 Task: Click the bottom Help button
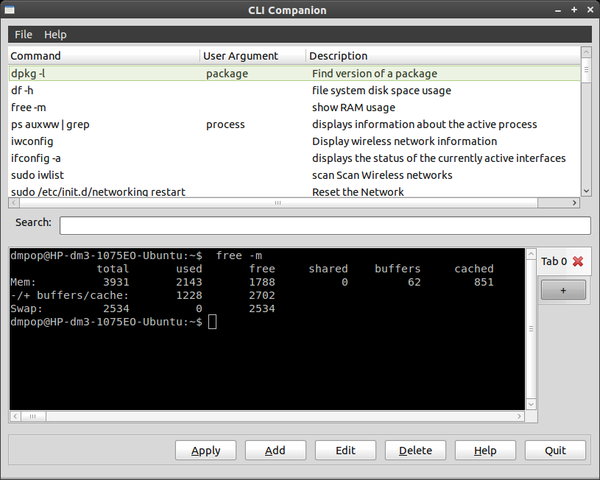(485, 450)
